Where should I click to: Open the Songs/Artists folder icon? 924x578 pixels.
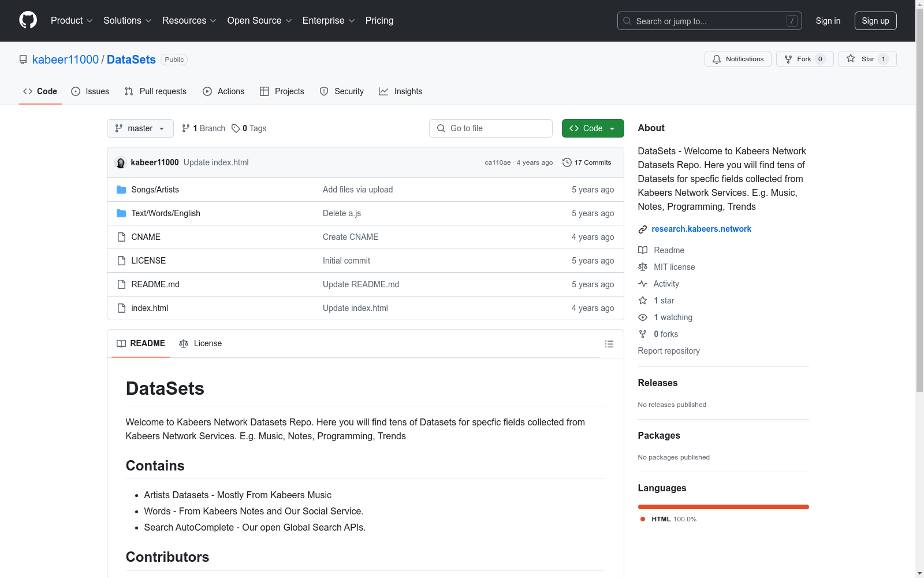pos(121,190)
